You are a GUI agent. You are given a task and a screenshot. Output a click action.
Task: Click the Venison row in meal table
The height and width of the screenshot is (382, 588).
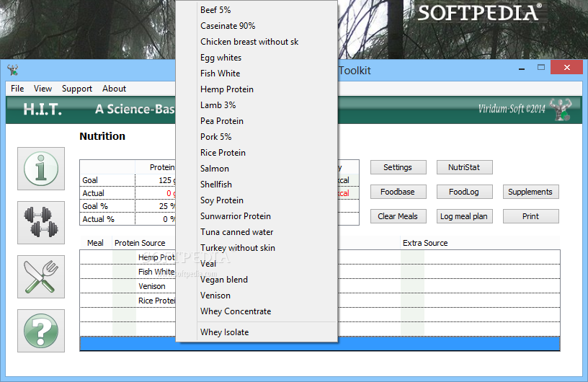click(151, 286)
